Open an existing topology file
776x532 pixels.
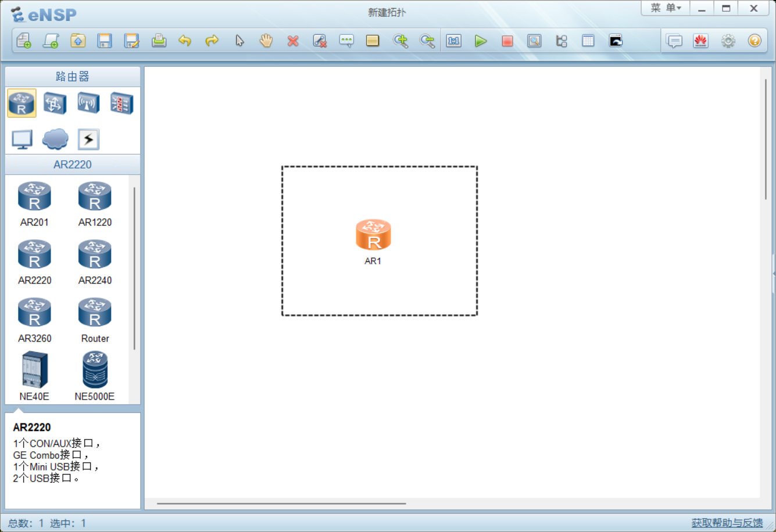point(78,41)
